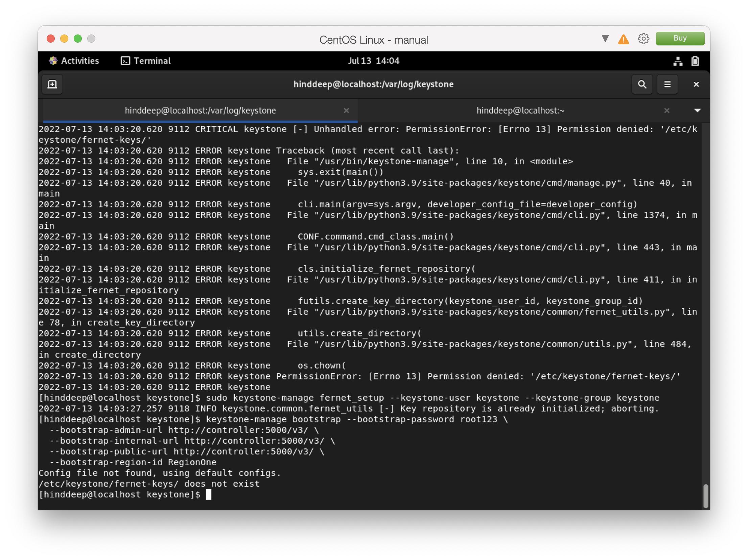Screen dimensions: 748x560
Task: Click the orange warning triangle icon
Action: (623, 39)
